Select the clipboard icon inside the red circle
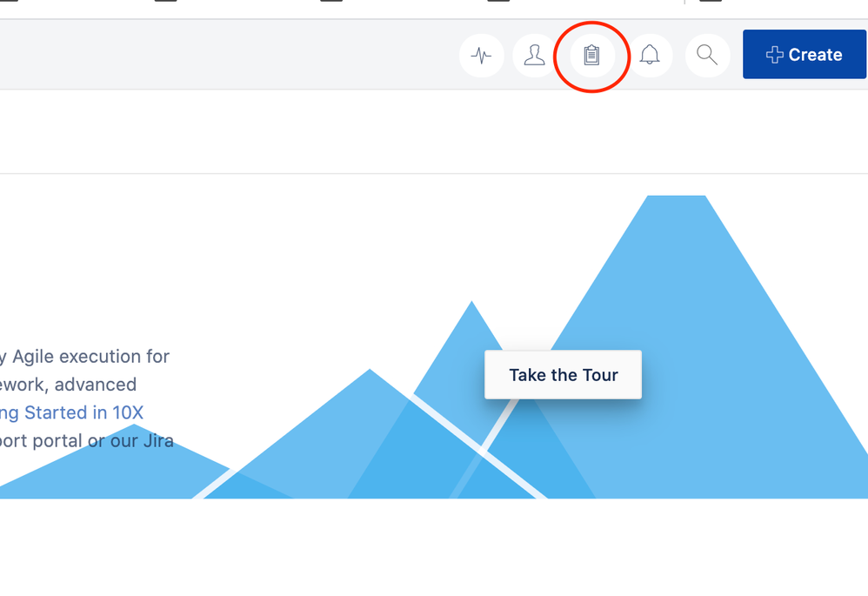Screen dimensions: 868x596 592,55
